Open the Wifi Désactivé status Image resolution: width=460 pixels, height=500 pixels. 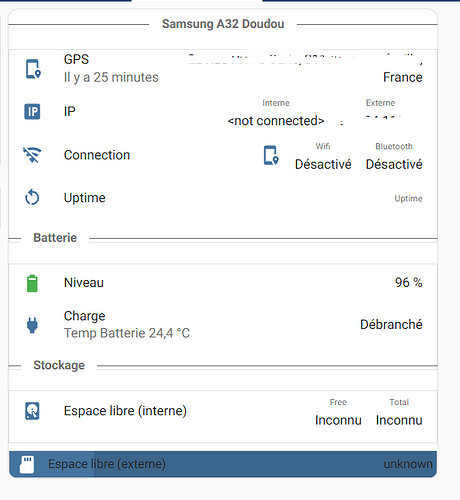(x=323, y=164)
